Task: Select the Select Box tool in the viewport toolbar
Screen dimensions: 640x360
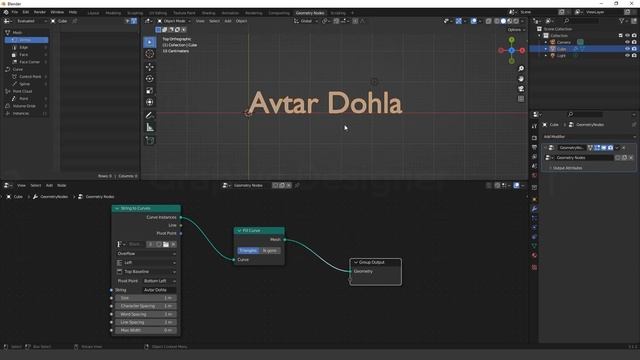Action: pyautogui.click(x=150, y=42)
